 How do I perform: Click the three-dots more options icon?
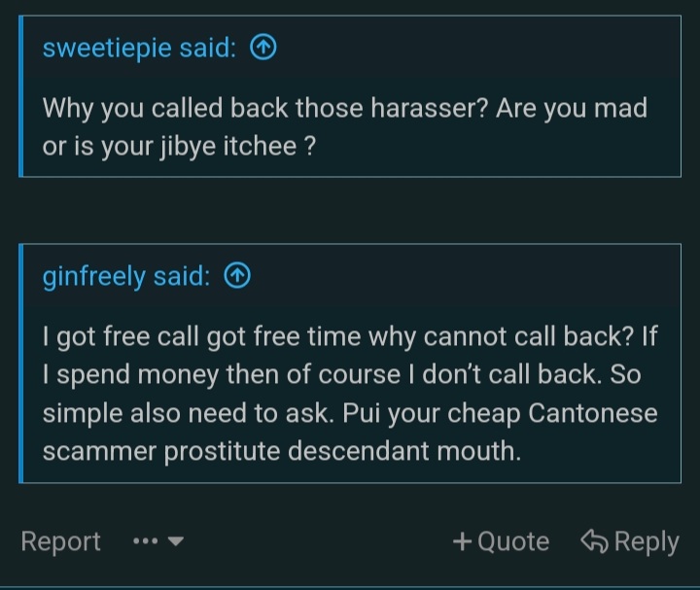coord(146,541)
